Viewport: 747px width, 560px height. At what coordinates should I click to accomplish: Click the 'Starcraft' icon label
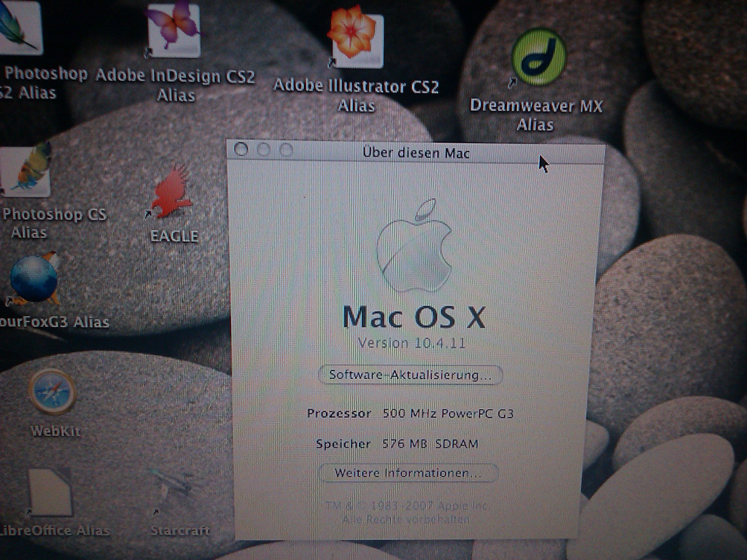click(x=179, y=531)
